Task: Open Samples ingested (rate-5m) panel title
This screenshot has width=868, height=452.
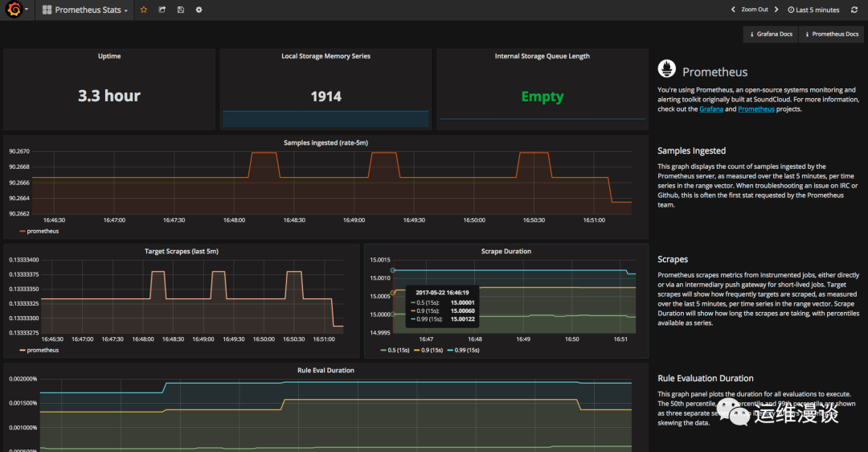Action: tap(325, 143)
